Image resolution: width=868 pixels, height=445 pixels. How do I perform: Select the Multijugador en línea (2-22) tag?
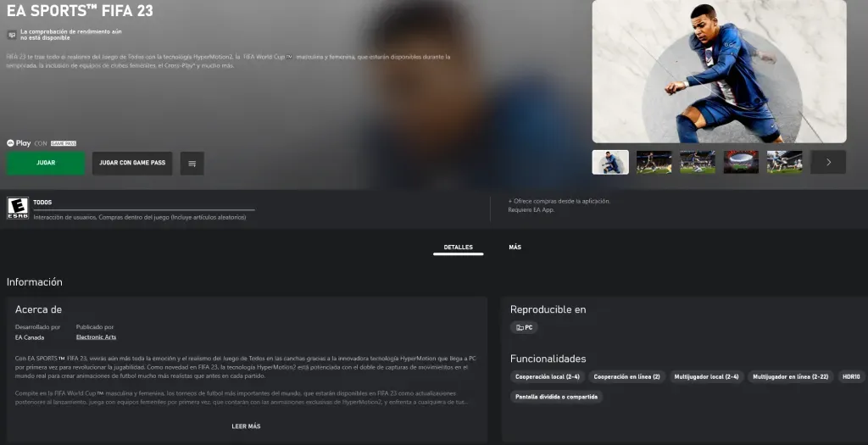[790, 376]
